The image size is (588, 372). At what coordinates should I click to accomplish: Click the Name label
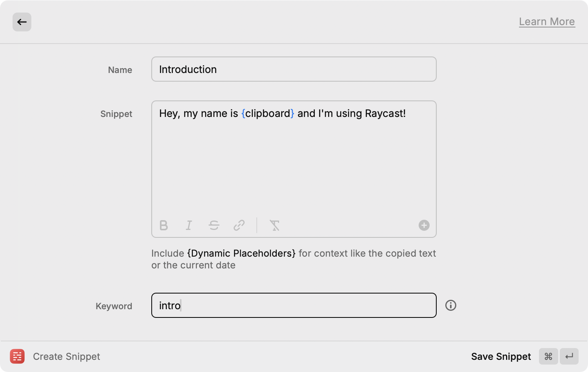point(120,69)
